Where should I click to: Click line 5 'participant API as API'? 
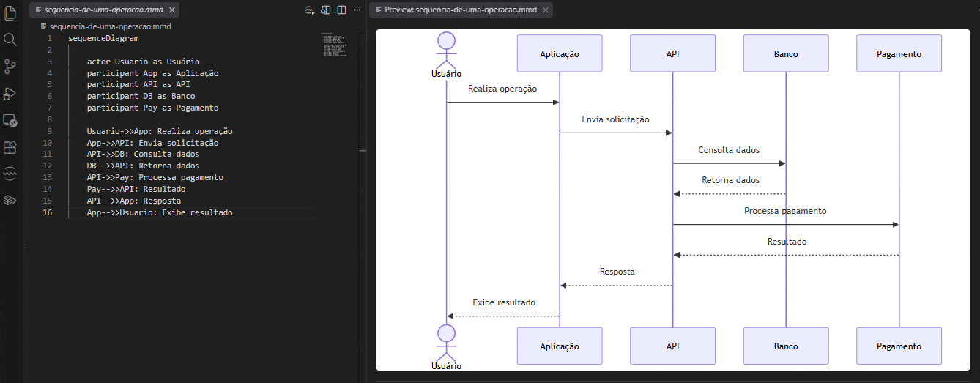click(138, 84)
